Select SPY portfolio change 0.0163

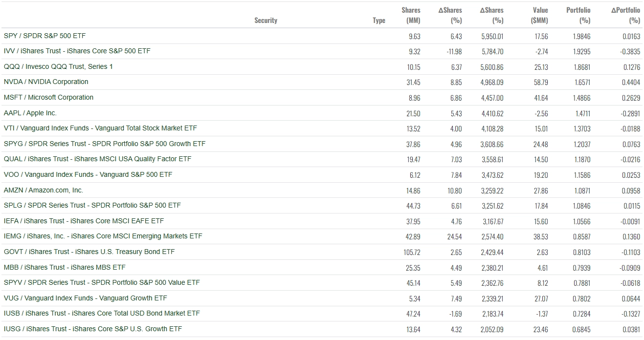coord(631,36)
